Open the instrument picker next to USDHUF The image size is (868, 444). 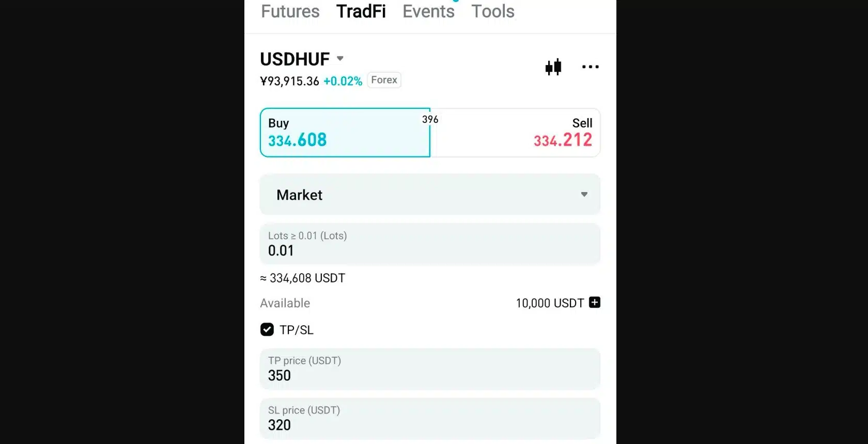click(339, 58)
